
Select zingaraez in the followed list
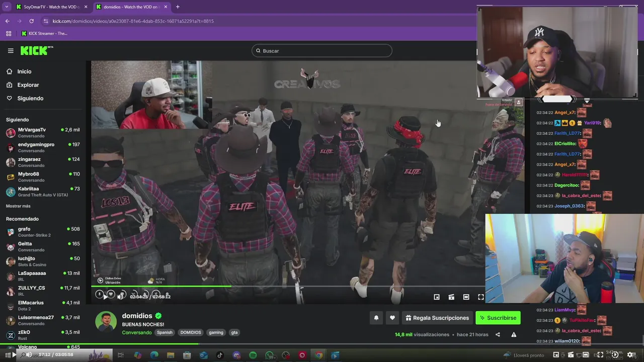pos(43,162)
